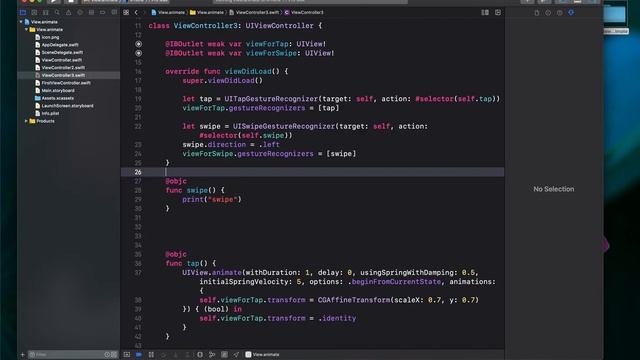Viewport: 640px width, 360px height.
Task: Open the editor options icon
Action: tap(485, 13)
